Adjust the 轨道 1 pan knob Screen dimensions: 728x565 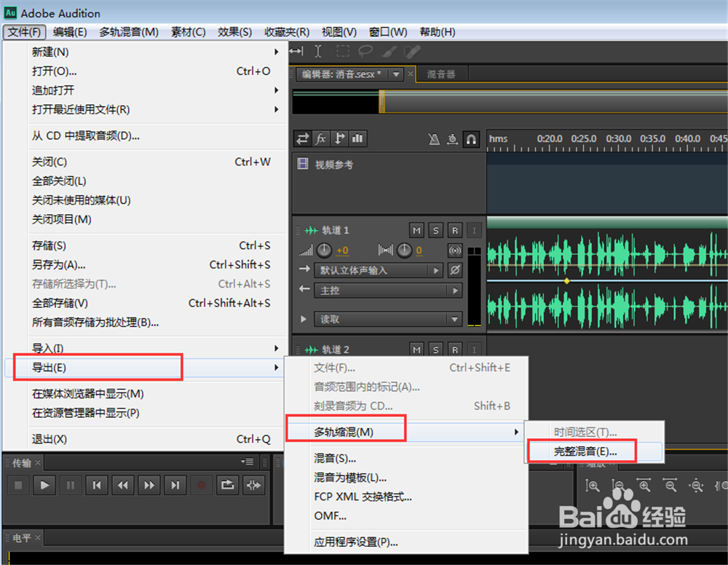click(x=404, y=250)
